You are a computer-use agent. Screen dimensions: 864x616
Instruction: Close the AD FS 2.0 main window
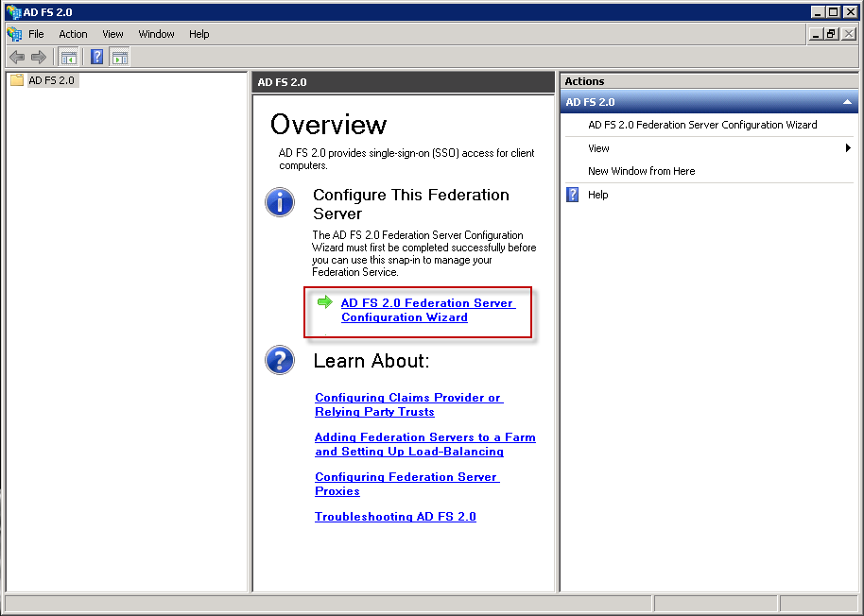point(850,11)
